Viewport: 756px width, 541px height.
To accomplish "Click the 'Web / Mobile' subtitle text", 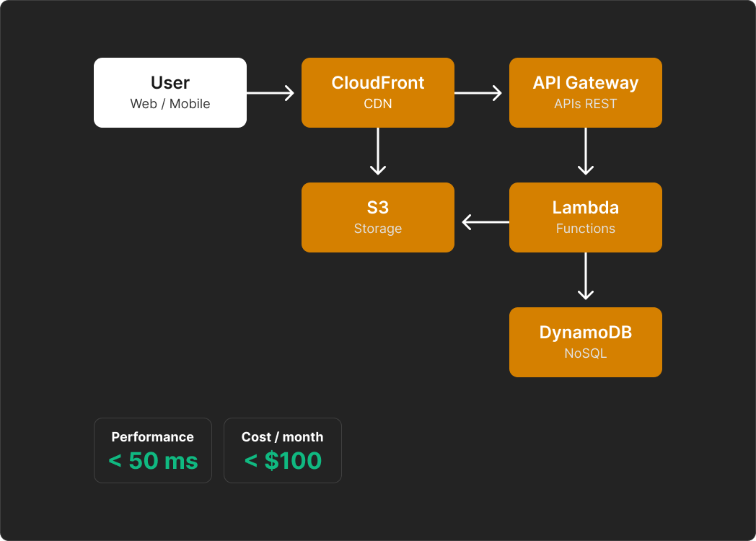I will coord(170,103).
